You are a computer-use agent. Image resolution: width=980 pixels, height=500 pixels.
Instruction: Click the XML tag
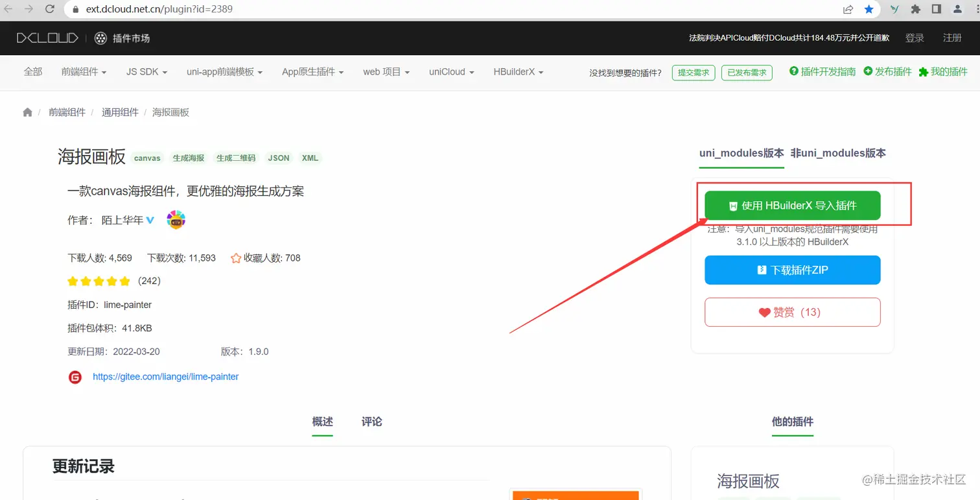click(x=310, y=158)
